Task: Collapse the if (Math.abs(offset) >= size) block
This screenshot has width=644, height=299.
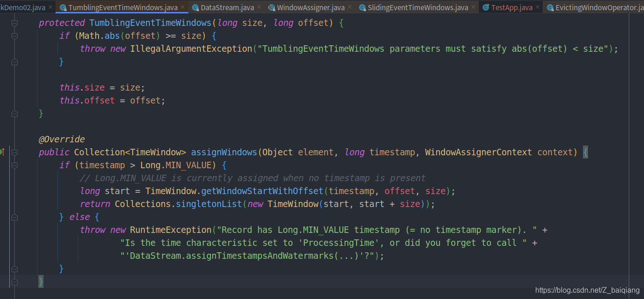Action: [x=14, y=36]
